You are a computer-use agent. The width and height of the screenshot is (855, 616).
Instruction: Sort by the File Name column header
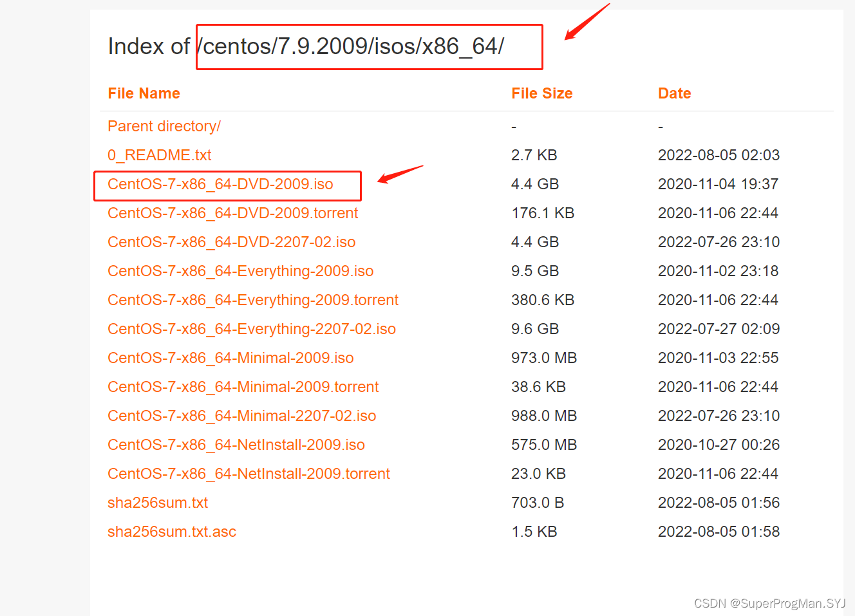(x=144, y=93)
